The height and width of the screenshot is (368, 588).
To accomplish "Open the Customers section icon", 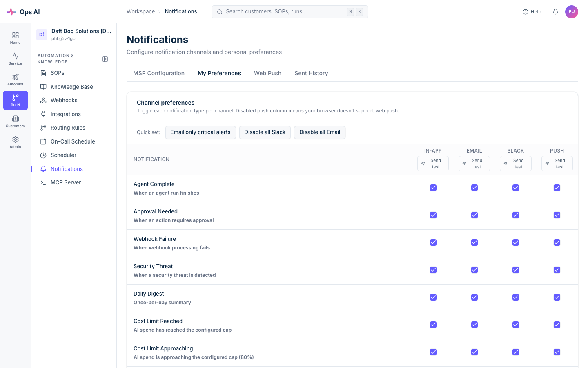I will pos(16,119).
